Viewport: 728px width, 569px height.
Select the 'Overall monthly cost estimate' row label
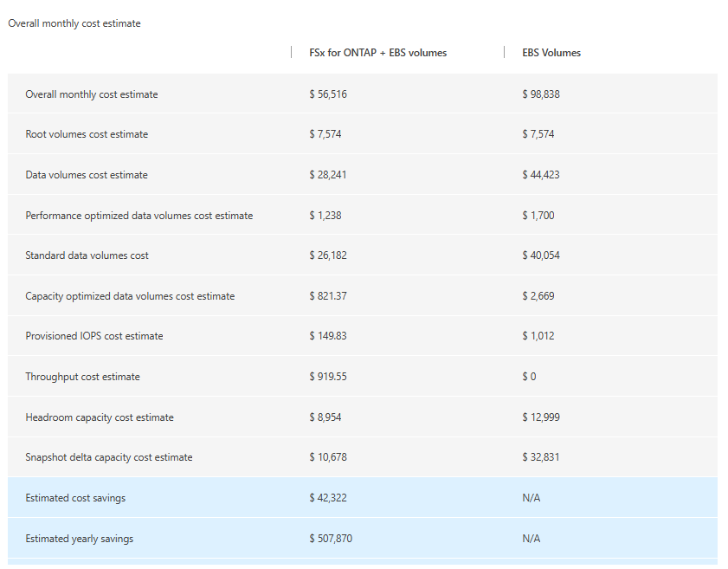pyautogui.click(x=92, y=94)
